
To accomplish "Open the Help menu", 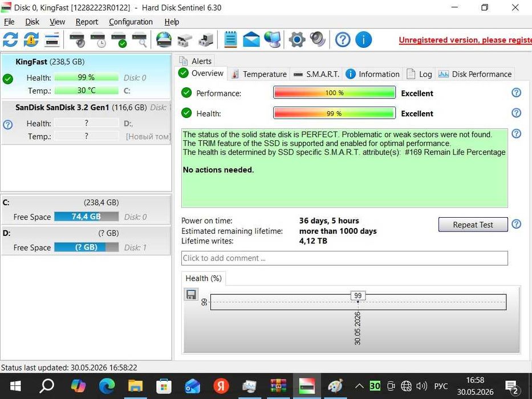I will pyautogui.click(x=172, y=22).
